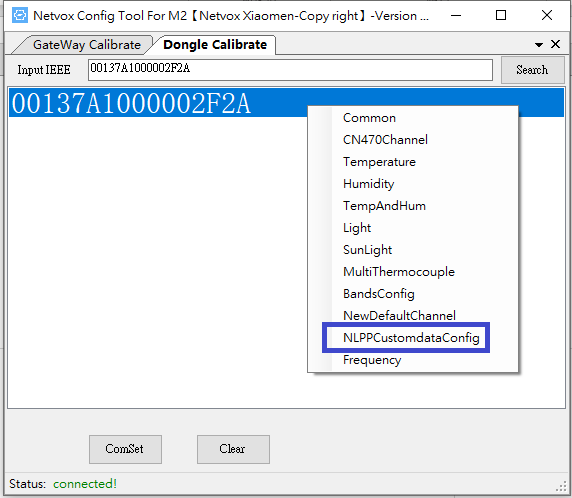572x498 pixels.
Task: Switch to the GateWay Calibrate tab
Action: pyautogui.click(x=86, y=45)
